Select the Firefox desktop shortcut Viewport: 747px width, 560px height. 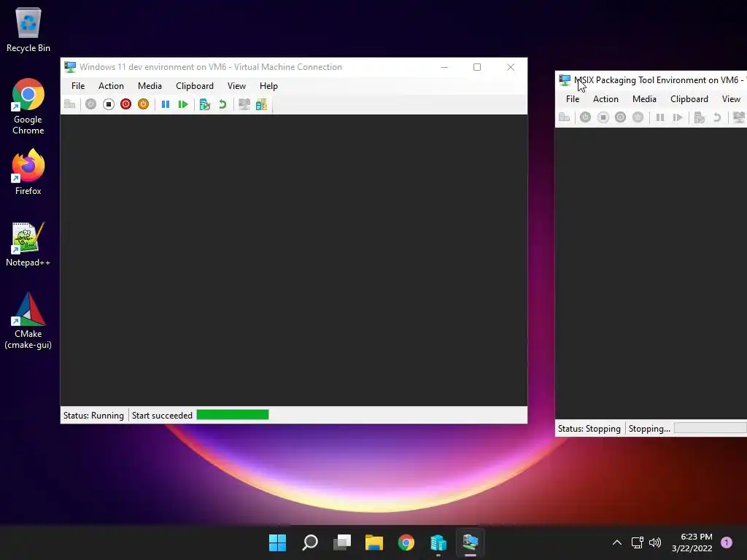coord(28,172)
